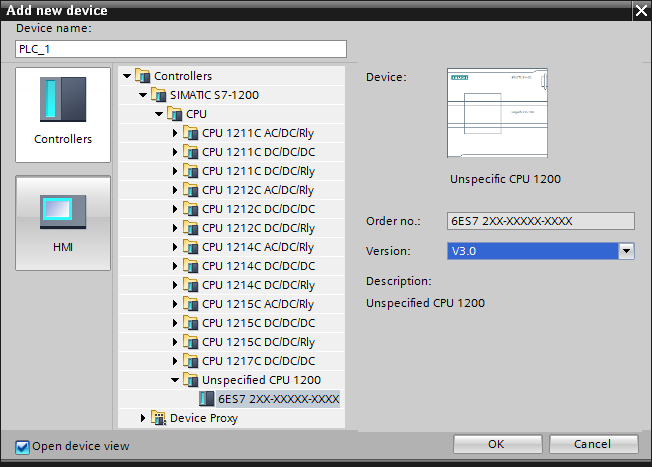Click the 'Unspecified CPU 1200' description text

[x=425, y=303]
